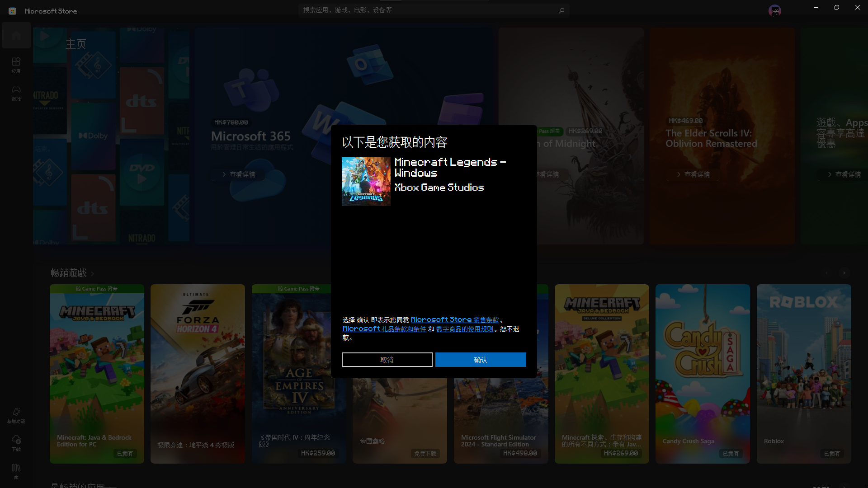Confirm the purchase with the 确认 button
Viewport: 868px width, 488px height.
click(x=481, y=360)
